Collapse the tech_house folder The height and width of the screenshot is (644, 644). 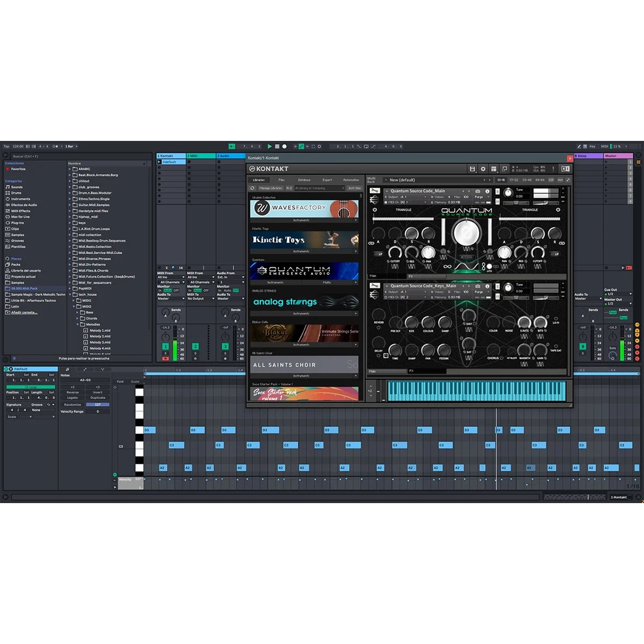point(70,294)
